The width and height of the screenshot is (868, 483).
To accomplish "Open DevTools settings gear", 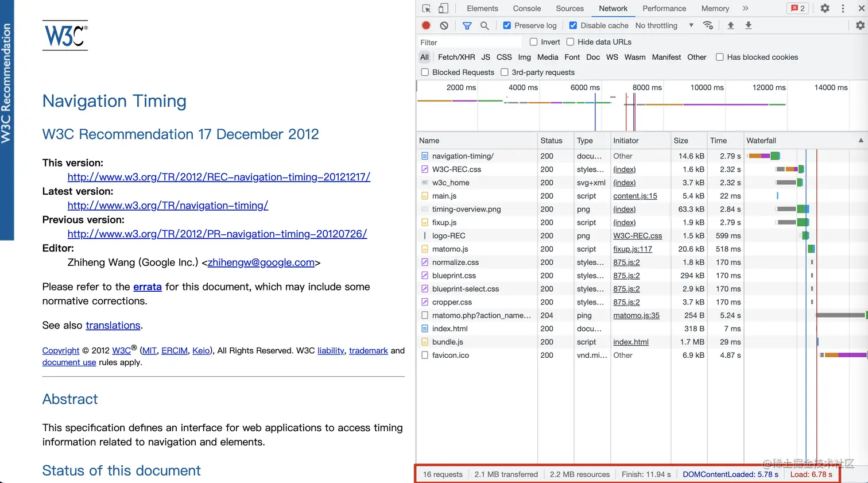I will coord(824,9).
